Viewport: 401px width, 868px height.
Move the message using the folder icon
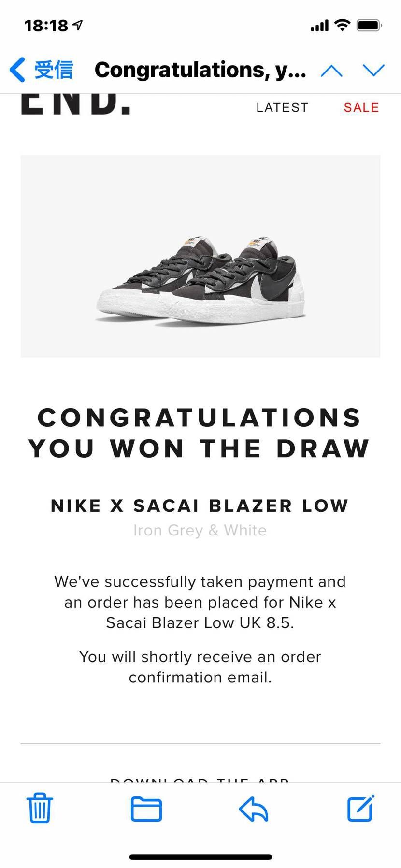click(146, 809)
